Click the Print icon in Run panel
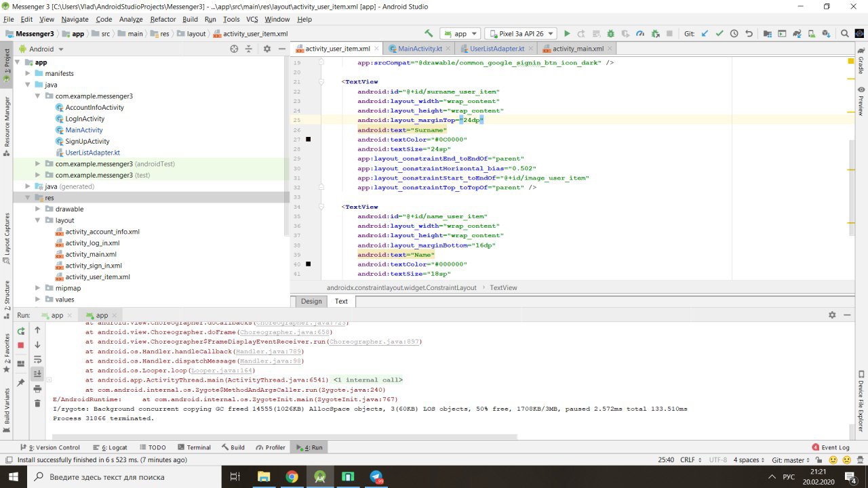 tap(38, 389)
